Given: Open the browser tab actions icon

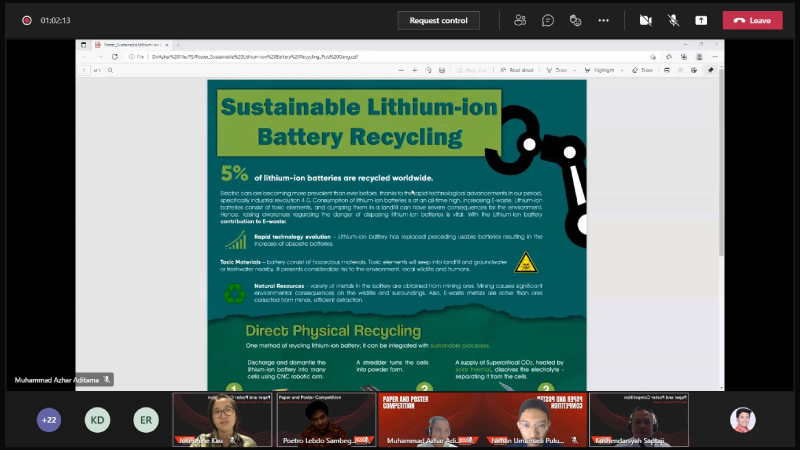Looking at the screenshot, I should pyautogui.click(x=84, y=45).
